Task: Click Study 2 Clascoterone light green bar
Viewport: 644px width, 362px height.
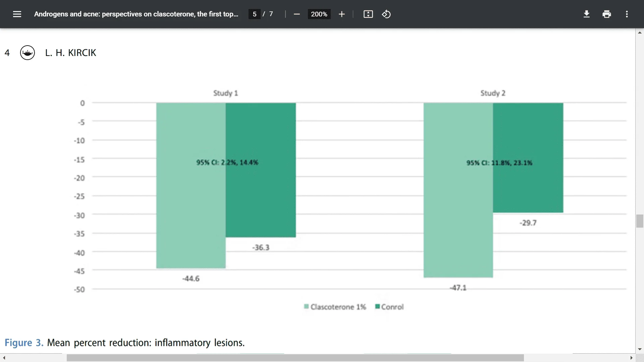Action: 458,190
